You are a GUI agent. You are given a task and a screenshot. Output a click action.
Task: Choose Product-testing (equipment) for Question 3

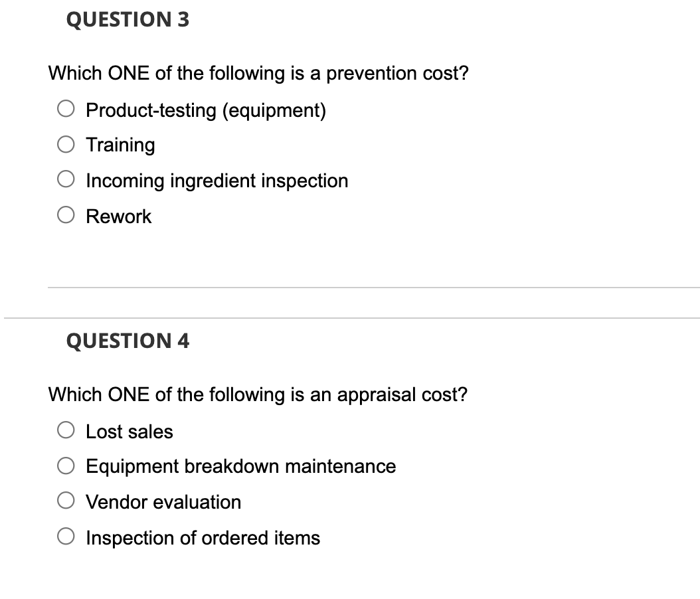(x=66, y=108)
